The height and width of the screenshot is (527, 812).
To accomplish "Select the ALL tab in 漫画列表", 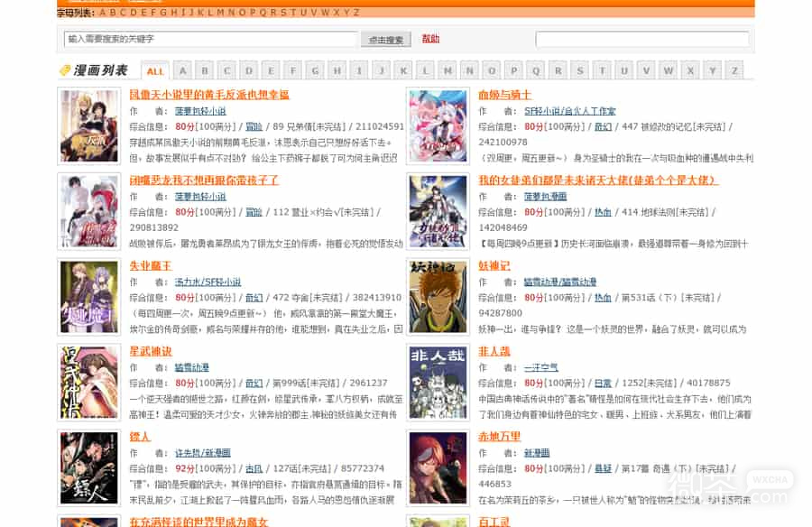I will click(x=155, y=71).
